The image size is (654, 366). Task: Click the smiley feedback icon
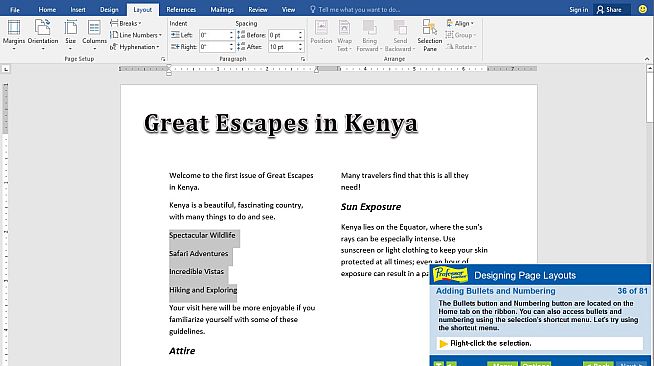[643, 9]
